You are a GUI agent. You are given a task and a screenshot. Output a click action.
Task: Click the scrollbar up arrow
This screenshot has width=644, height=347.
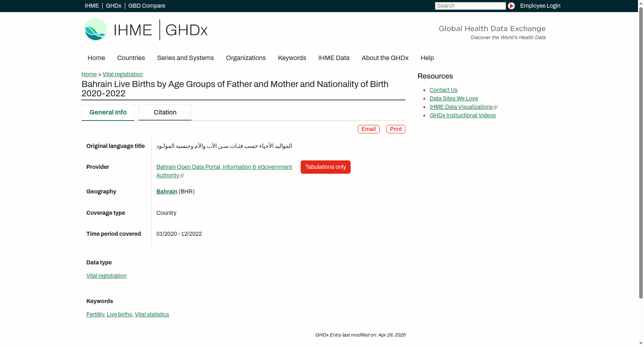click(x=641, y=3)
